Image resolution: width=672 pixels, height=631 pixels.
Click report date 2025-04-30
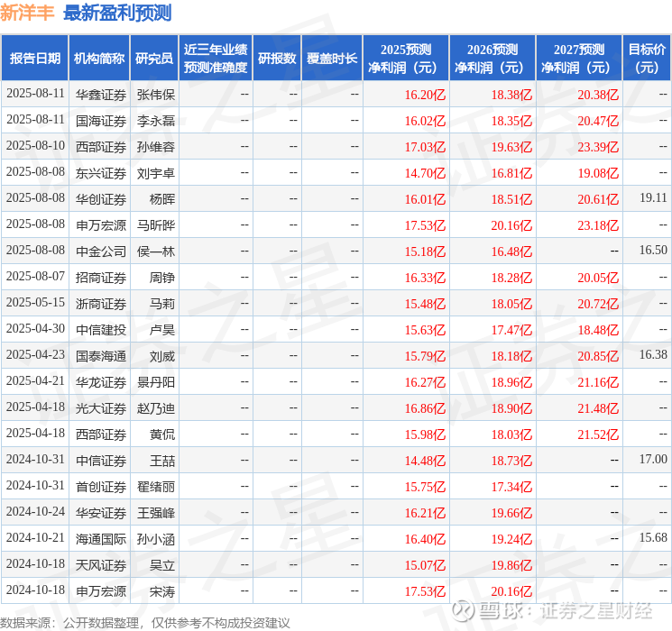pyautogui.click(x=35, y=328)
